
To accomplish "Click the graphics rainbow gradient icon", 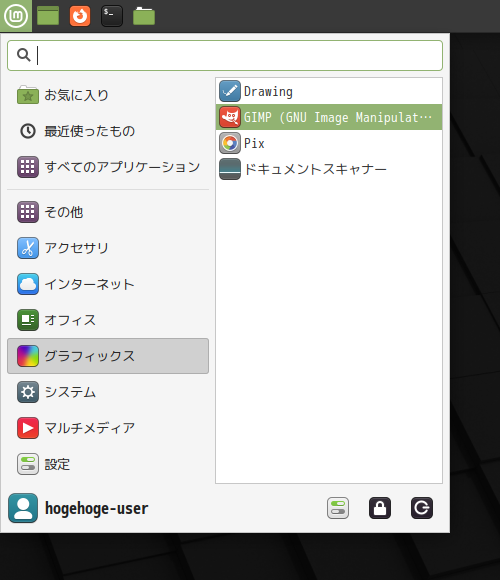I will click(x=28, y=356).
